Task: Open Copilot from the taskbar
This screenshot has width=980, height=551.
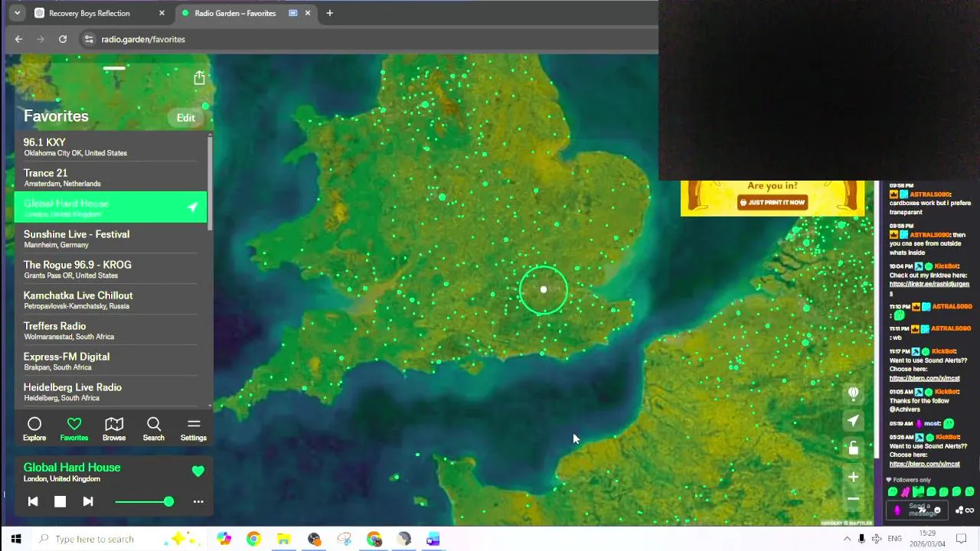Action: point(224,539)
